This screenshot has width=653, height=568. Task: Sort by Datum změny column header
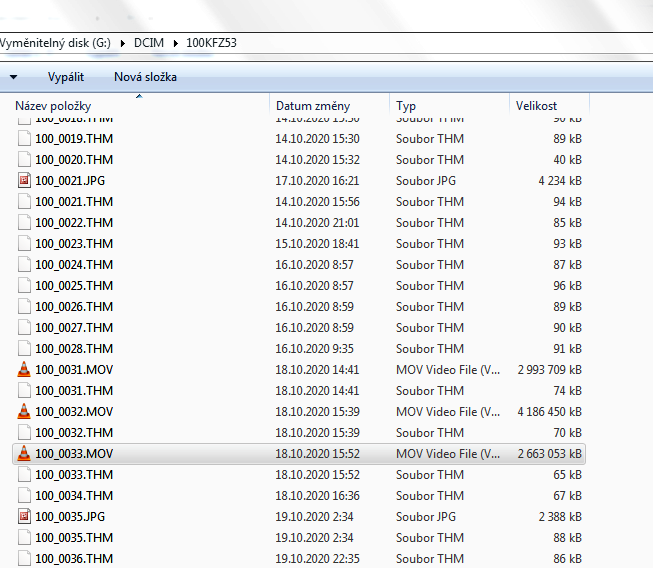click(313, 106)
